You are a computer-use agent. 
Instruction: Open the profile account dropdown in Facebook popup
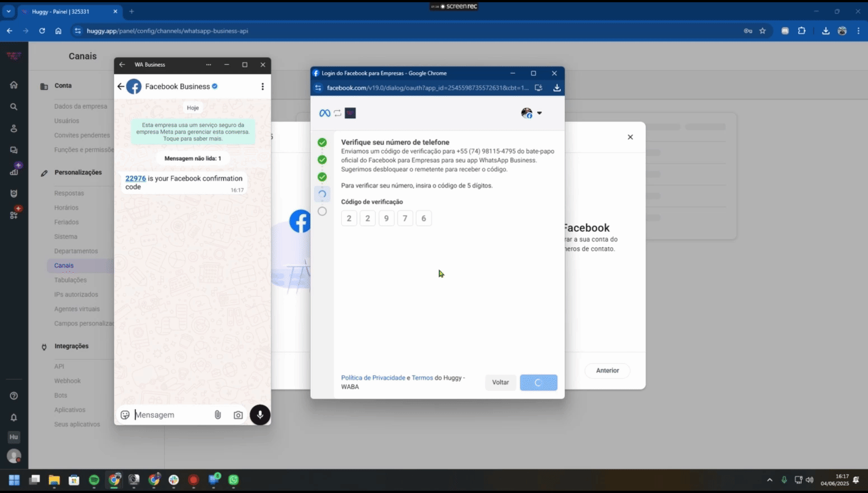tap(531, 113)
